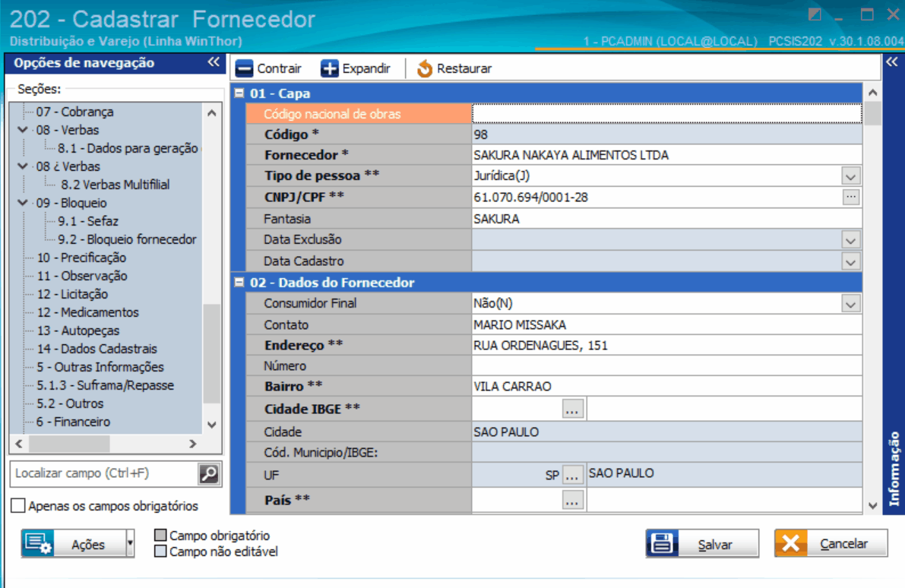Select 6 - Financeiro section
Viewport: 905px width, 588px height.
coord(73,422)
